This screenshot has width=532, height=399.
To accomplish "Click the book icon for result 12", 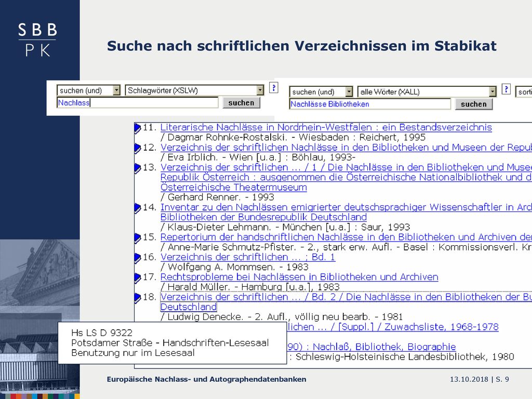I will pyautogui.click(x=137, y=148).
